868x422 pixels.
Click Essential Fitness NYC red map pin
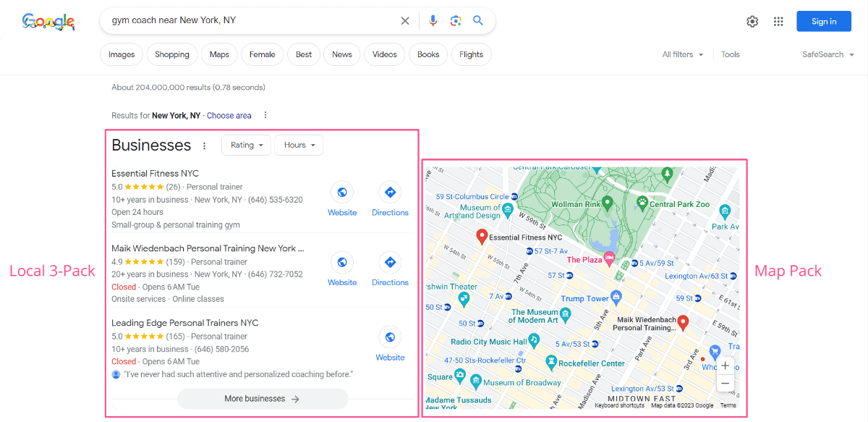[482, 236]
